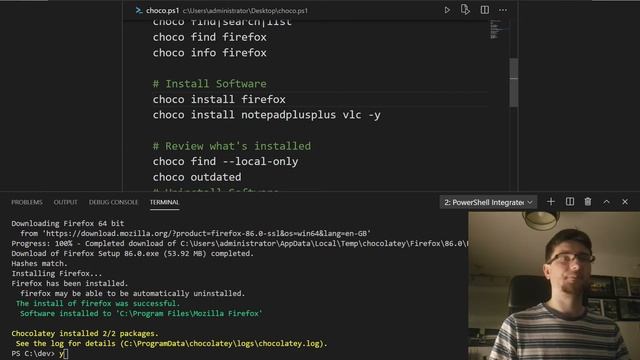Click 'Software installed to' path line
640x360 pixels.
[x=141, y=313]
